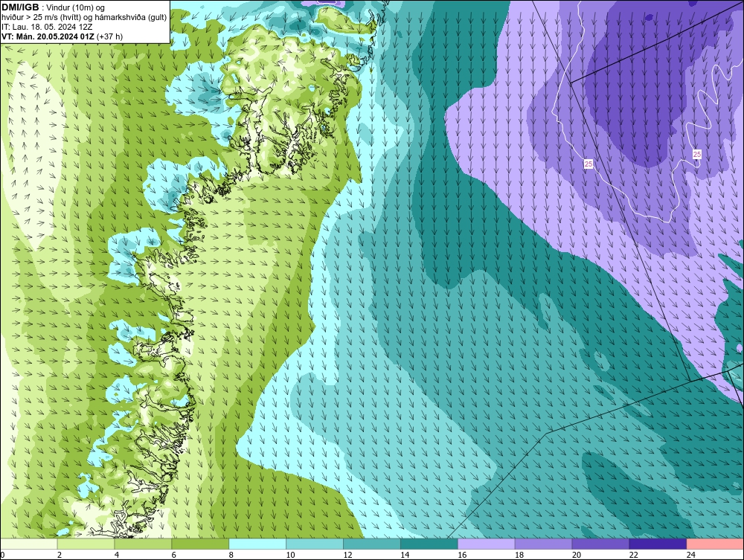Click the legend scale number 0
This screenshot has height=560, width=744.
[2, 555]
